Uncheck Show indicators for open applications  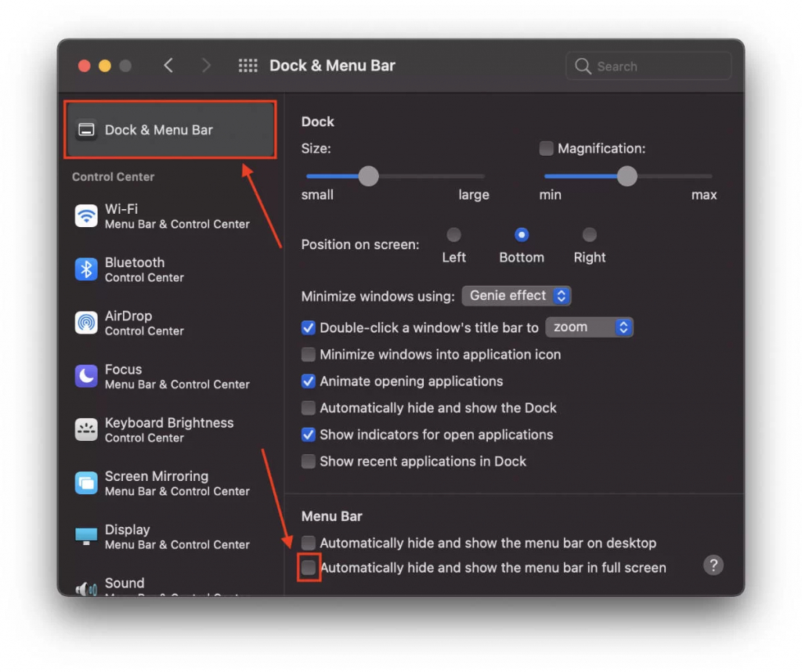(x=308, y=435)
